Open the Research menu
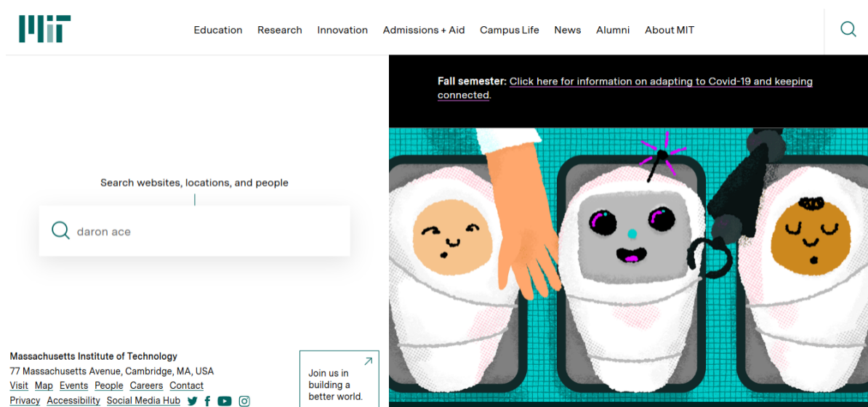This screenshot has width=868, height=407. [279, 30]
